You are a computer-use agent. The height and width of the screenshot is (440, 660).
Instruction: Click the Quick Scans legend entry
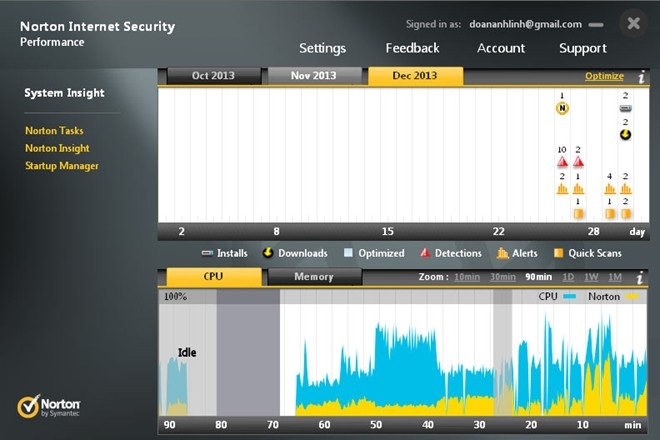588,253
